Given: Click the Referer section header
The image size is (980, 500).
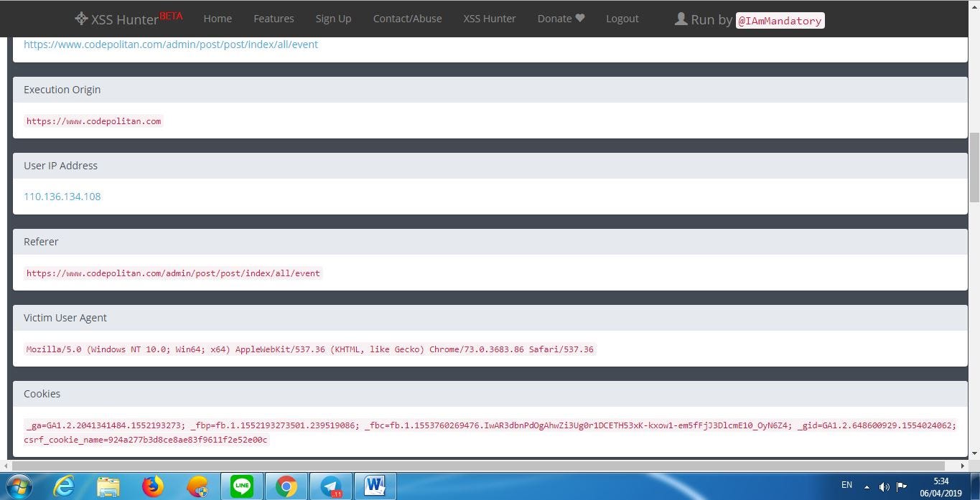Looking at the screenshot, I should point(490,242).
